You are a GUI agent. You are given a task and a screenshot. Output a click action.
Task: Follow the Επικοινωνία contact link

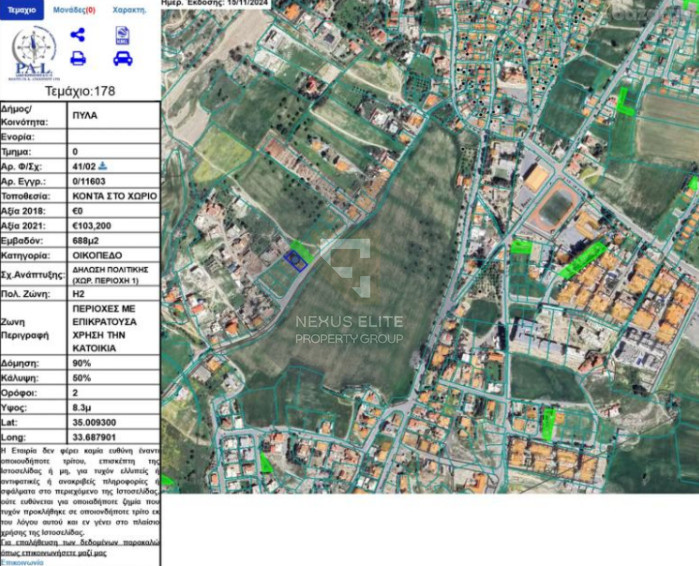tap(22, 562)
